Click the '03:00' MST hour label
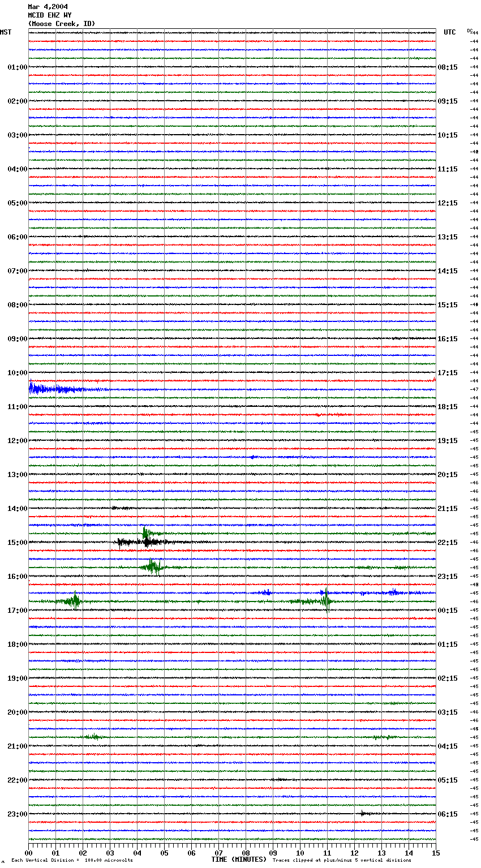 point(18,135)
